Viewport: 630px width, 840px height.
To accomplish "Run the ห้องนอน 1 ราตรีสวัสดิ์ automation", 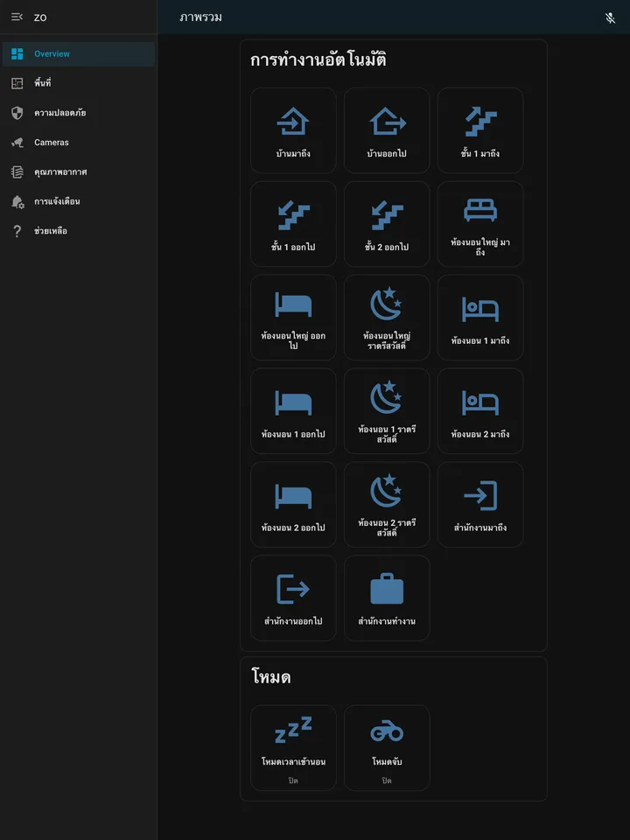I will [x=387, y=411].
